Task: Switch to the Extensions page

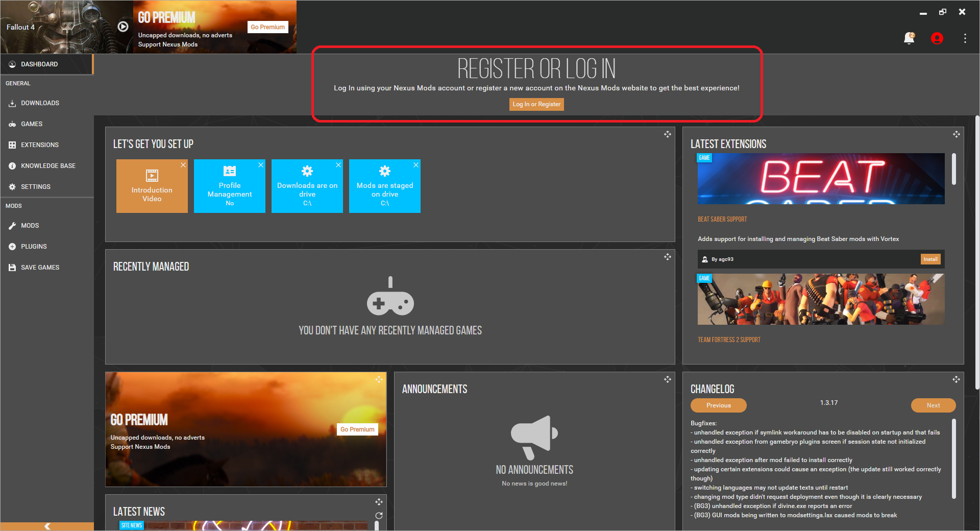Action: coord(46,145)
